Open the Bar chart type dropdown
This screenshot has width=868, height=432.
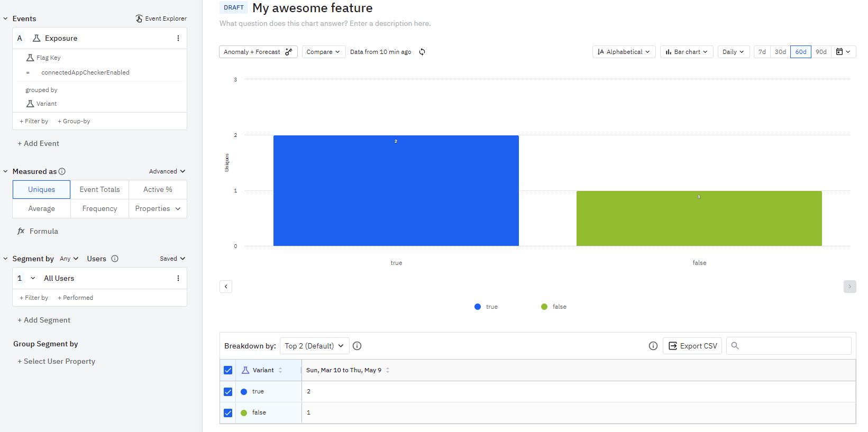tap(687, 52)
